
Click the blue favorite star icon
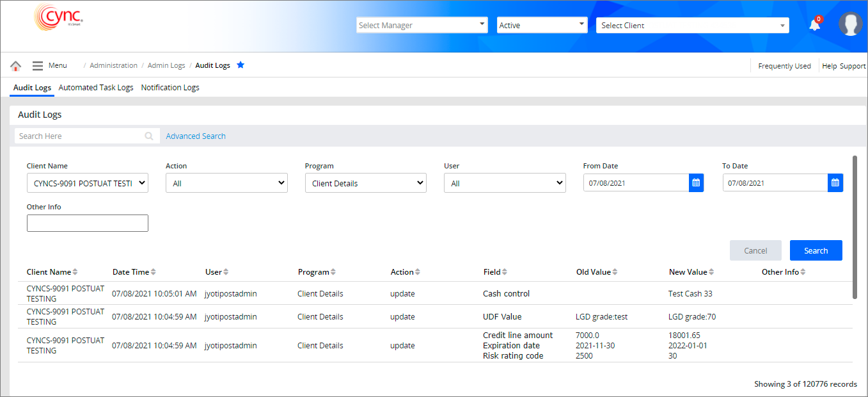[241, 65]
